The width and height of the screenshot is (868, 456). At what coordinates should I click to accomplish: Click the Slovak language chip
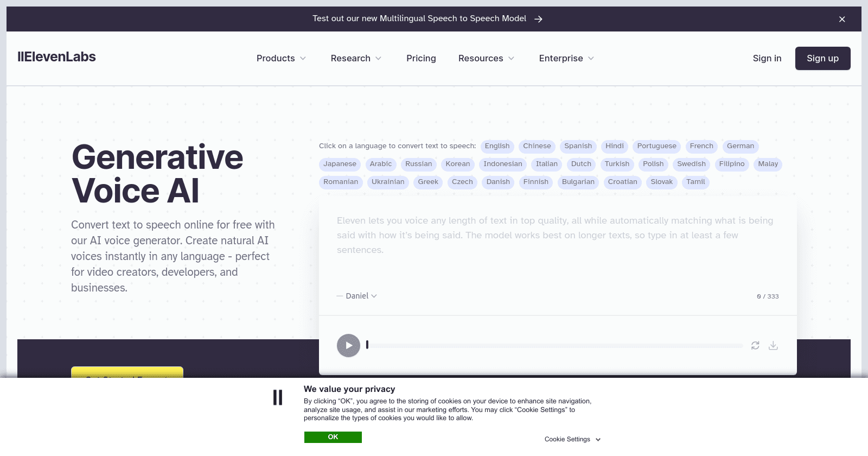tap(662, 182)
